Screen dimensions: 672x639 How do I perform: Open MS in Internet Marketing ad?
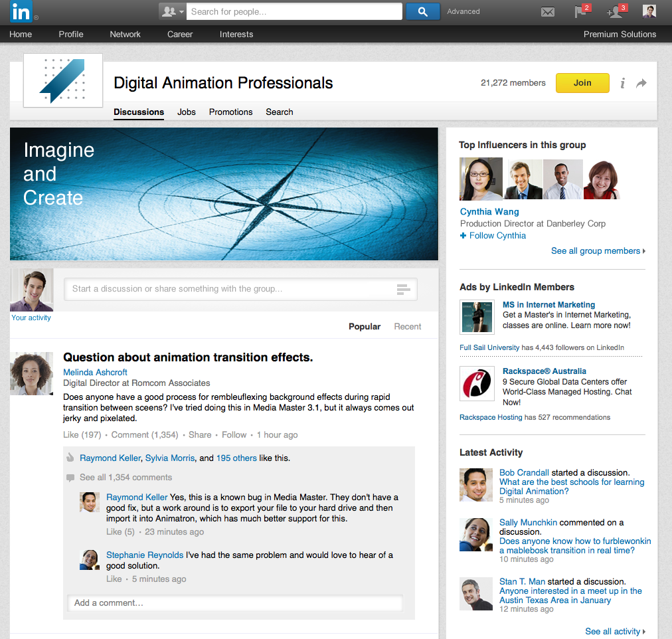pyautogui.click(x=549, y=305)
